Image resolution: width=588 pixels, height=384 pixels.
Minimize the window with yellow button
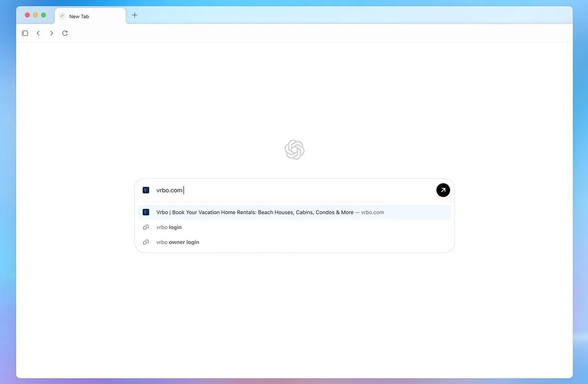pos(35,15)
